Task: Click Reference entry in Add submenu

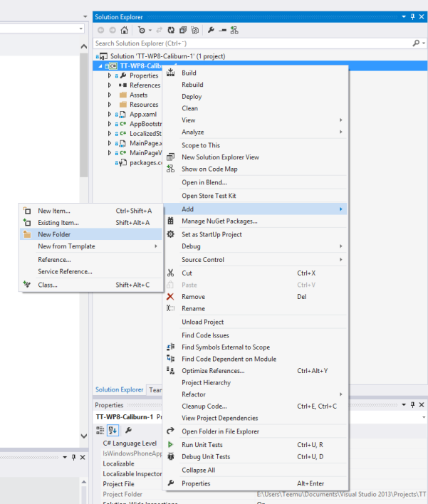Action: click(91, 260)
